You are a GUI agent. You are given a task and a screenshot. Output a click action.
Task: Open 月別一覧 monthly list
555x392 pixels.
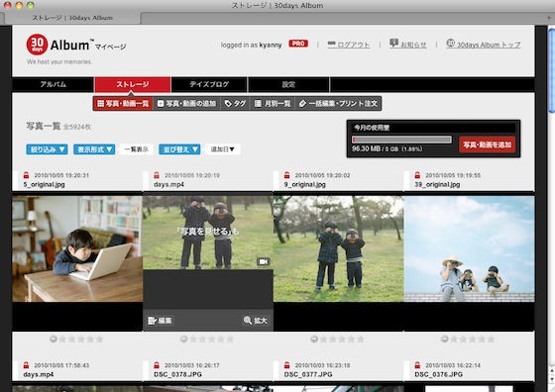[273, 104]
